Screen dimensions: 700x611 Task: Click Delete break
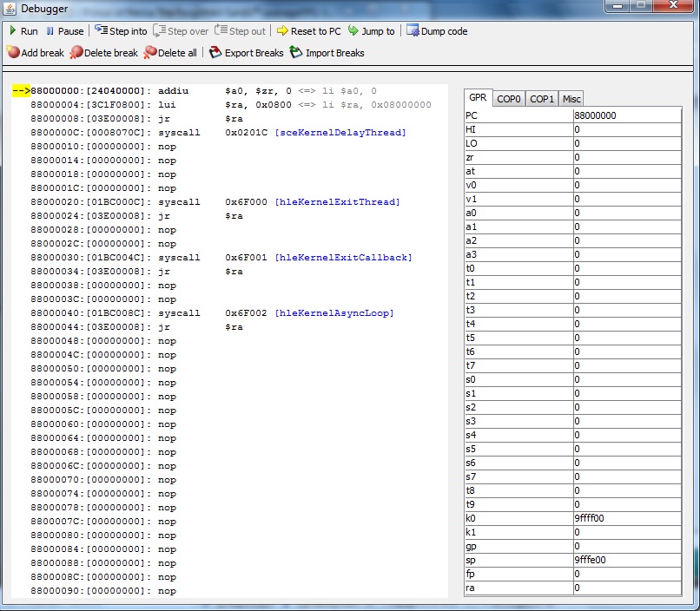[103, 53]
